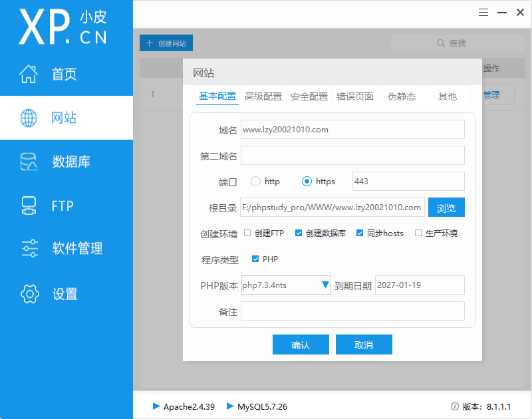Click the 版本: 8.1.1.1 text
Image resolution: width=532 pixels, height=419 pixels.
point(487,406)
